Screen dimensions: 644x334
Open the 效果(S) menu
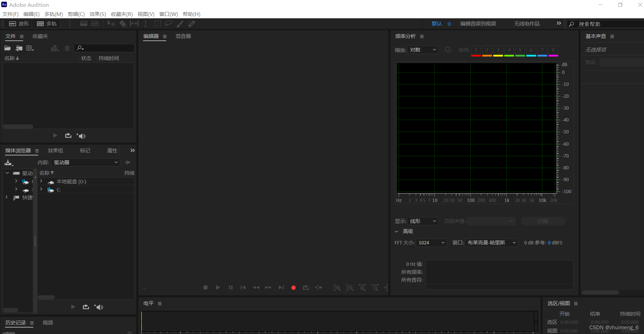tap(97, 14)
